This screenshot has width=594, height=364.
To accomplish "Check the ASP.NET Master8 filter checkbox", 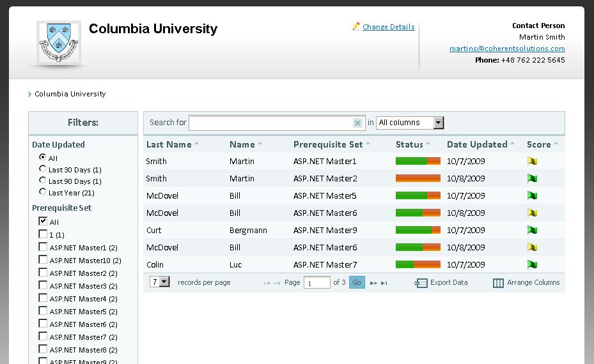I will [x=43, y=349].
